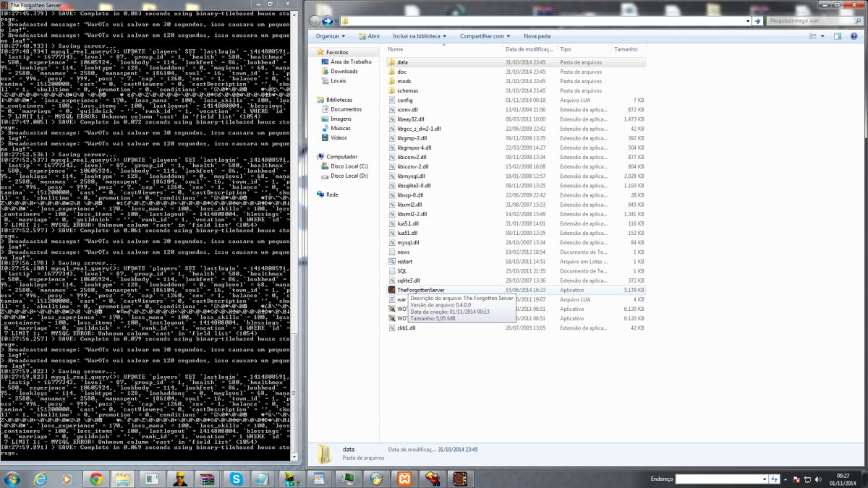Select Computador in the navigation pane
Image resolution: width=868 pixels, height=488 pixels.
[341, 156]
